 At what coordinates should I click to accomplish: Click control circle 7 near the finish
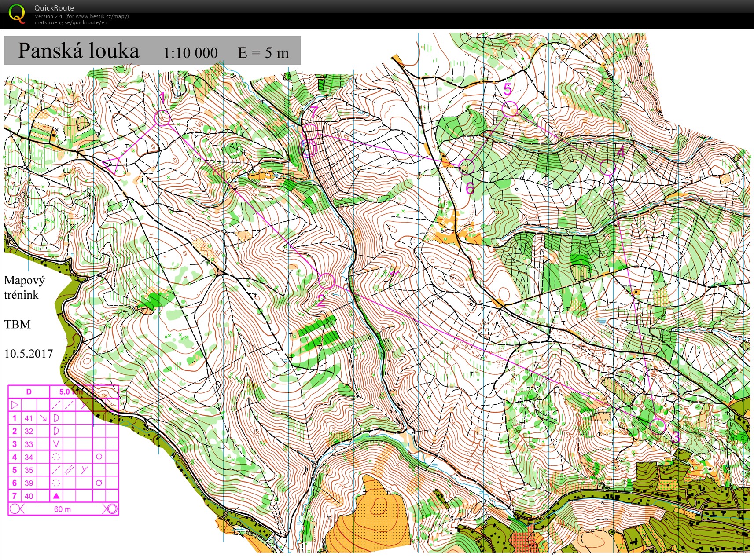pos(310,130)
